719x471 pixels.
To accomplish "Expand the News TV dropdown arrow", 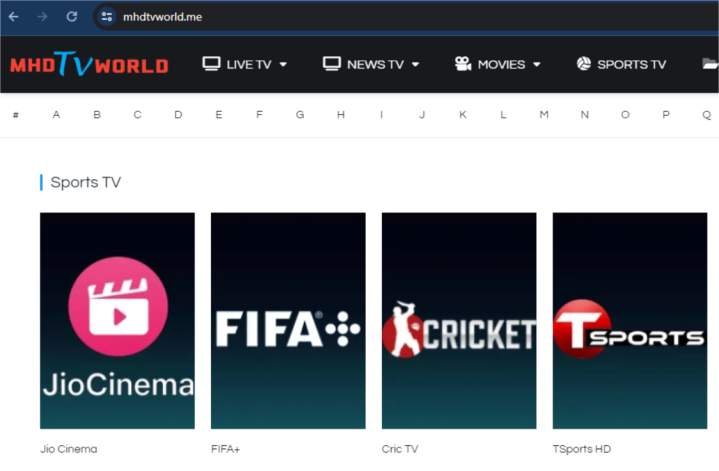I will pos(415,65).
